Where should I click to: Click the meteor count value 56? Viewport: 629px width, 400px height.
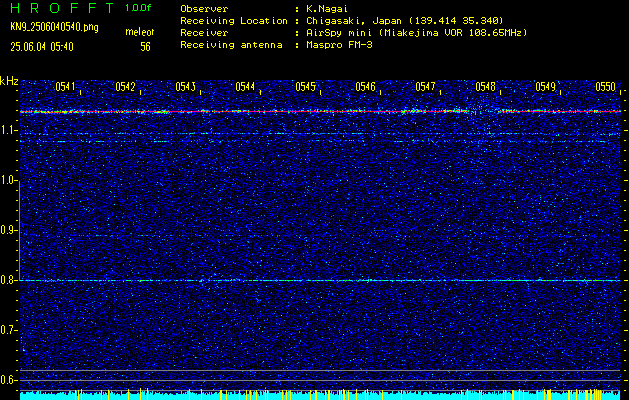(x=145, y=47)
